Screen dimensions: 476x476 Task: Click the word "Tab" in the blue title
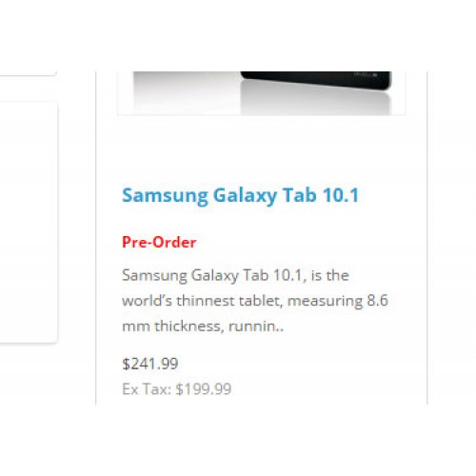click(299, 195)
